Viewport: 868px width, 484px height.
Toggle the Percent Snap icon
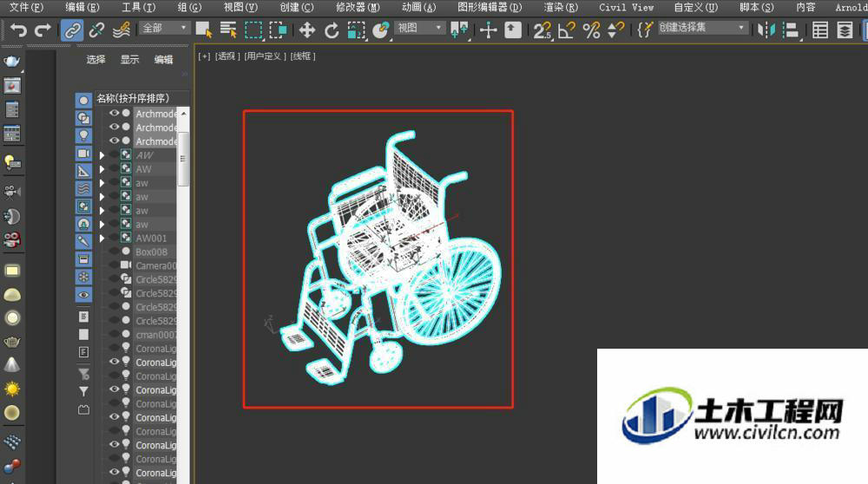[591, 29]
